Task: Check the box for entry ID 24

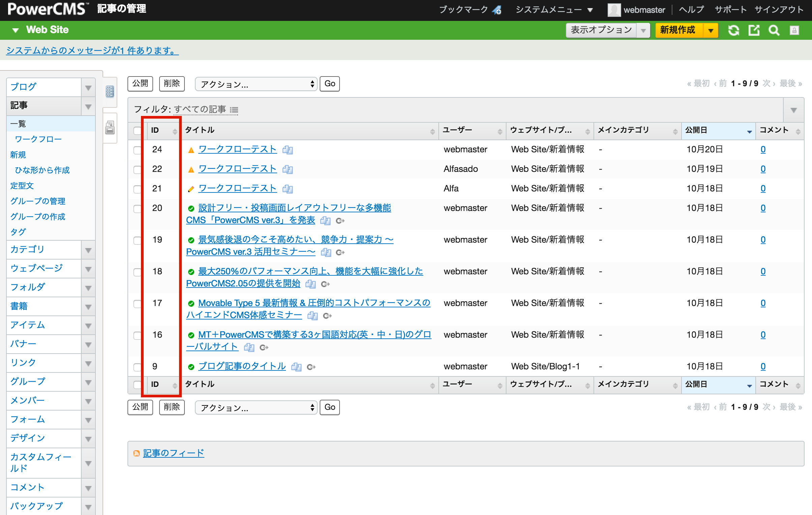Action: pos(137,150)
